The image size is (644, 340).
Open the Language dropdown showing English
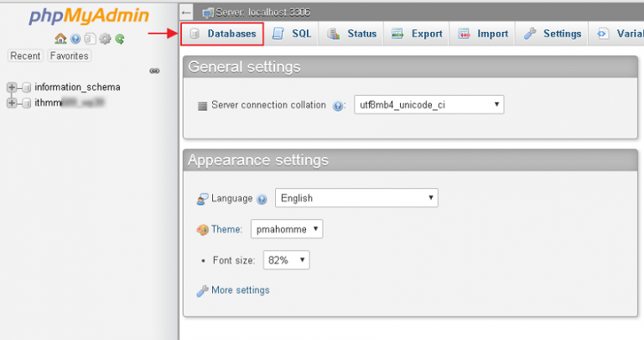pyautogui.click(x=356, y=198)
